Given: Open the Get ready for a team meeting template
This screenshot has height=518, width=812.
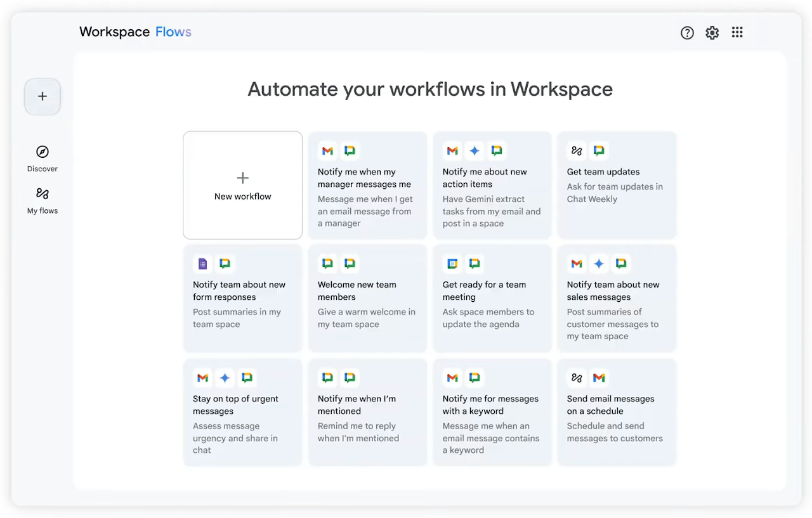Looking at the screenshot, I should click(x=492, y=298).
